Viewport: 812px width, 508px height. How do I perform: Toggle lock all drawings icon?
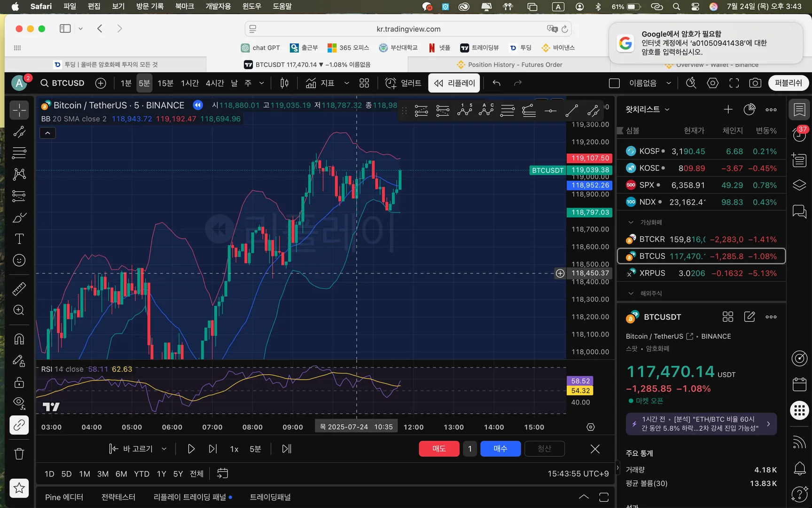pos(19,382)
